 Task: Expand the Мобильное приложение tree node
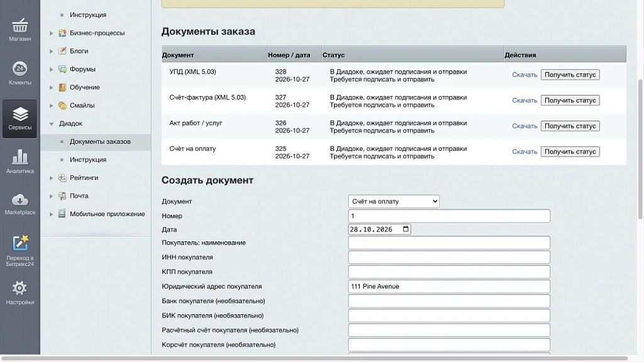(x=52, y=214)
